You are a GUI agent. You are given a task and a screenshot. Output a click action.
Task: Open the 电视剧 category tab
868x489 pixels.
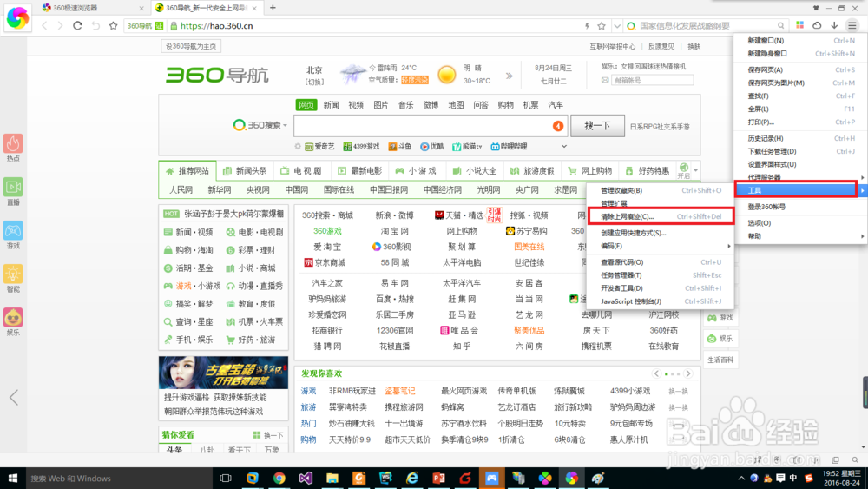tap(300, 170)
